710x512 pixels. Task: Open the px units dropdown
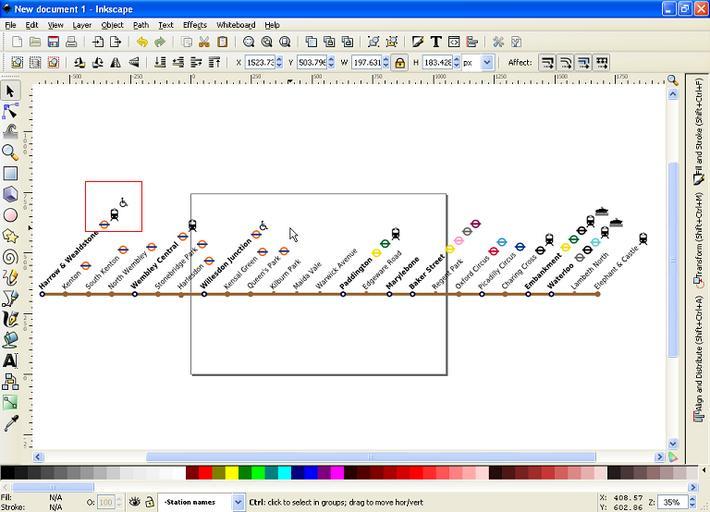pyautogui.click(x=487, y=62)
